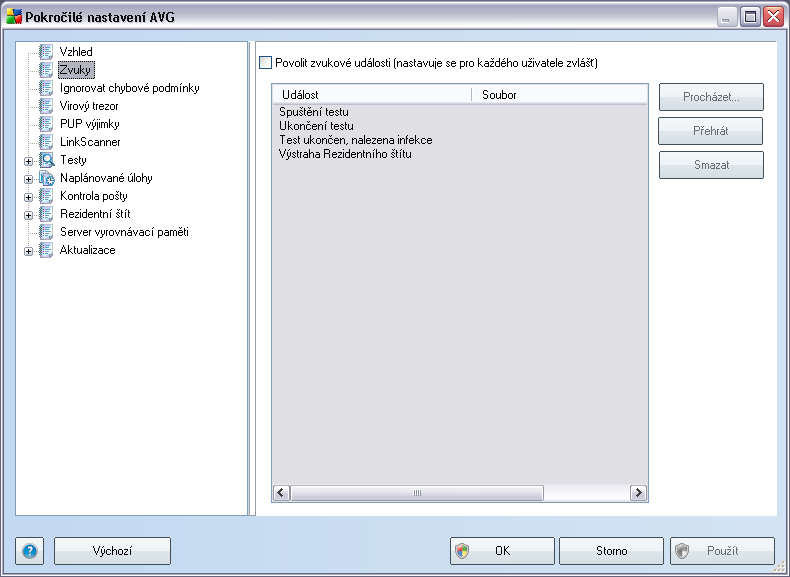The width and height of the screenshot is (790, 577).
Task: Click the icon beside Ignorovat chybové podmínky
Action: click(x=46, y=88)
